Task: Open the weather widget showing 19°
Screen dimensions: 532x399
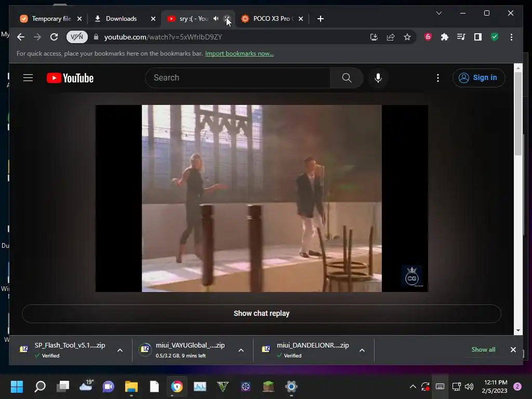Action: [x=86, y=385]
